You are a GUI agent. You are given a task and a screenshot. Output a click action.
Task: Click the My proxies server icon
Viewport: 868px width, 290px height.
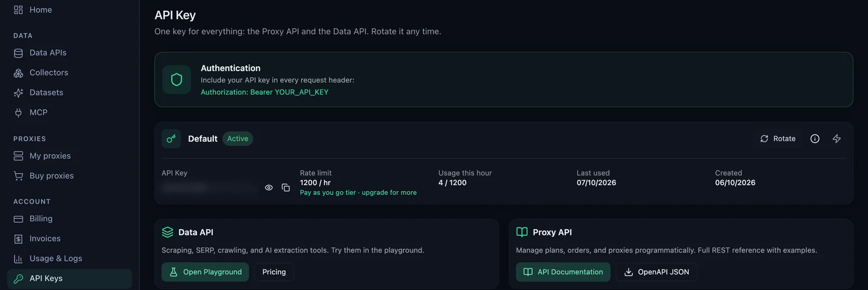coord(18,156)
